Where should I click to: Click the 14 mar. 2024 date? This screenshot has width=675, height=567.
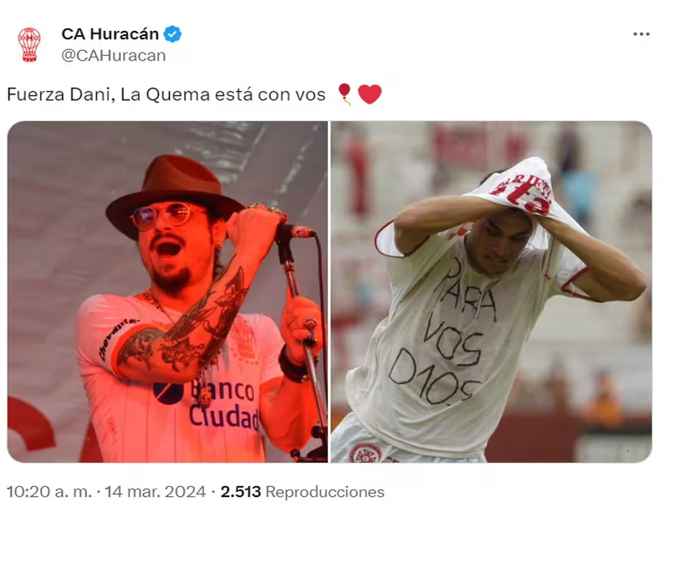155,492
